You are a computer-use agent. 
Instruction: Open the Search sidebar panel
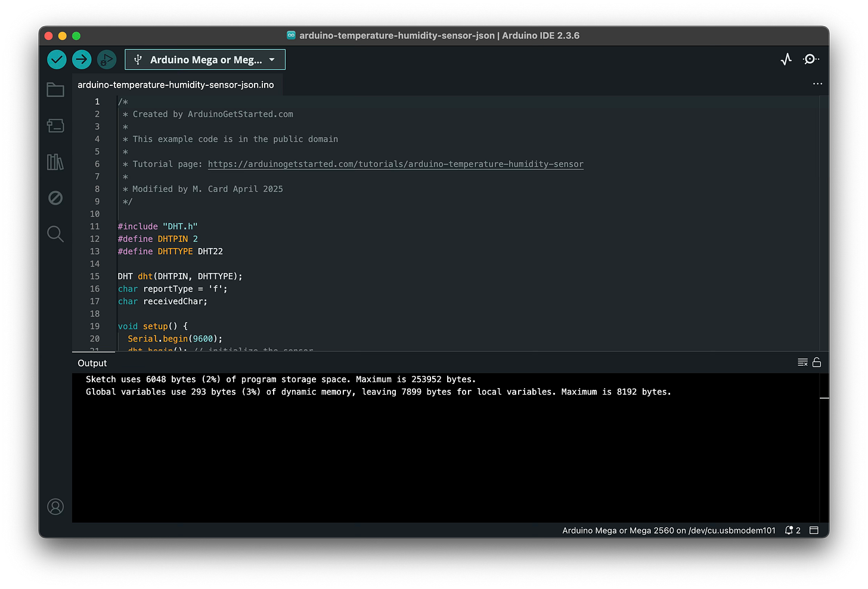click(55, 234)
